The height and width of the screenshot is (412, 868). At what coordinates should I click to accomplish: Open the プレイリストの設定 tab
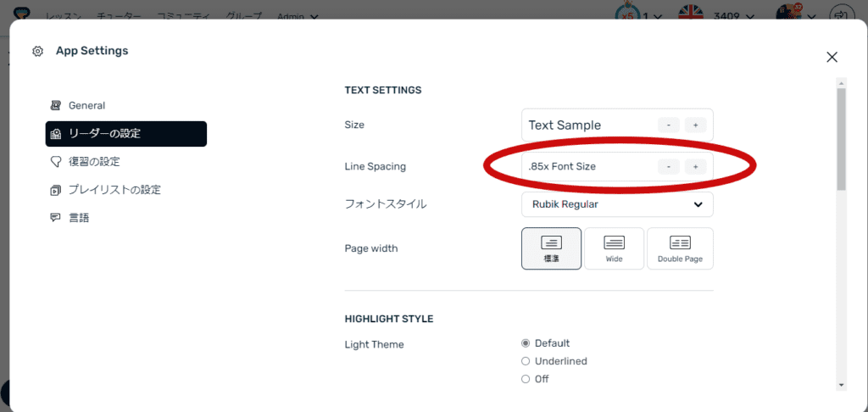tap(114, 189)
